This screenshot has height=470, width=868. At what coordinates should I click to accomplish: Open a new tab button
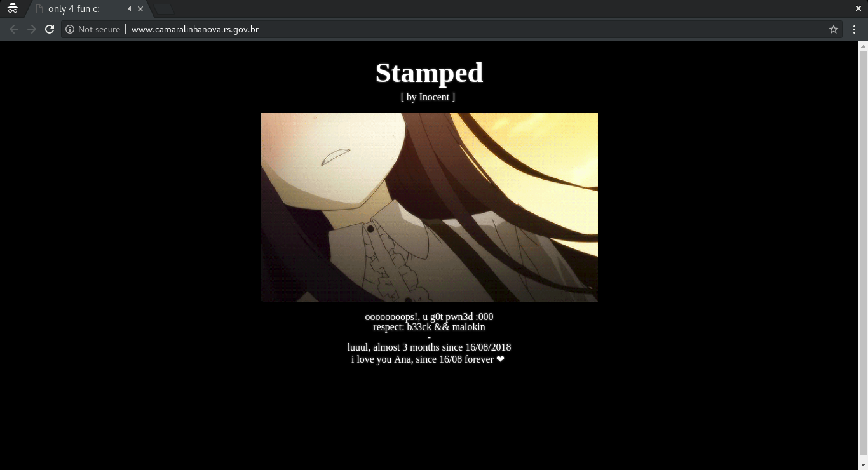[163, 9]
